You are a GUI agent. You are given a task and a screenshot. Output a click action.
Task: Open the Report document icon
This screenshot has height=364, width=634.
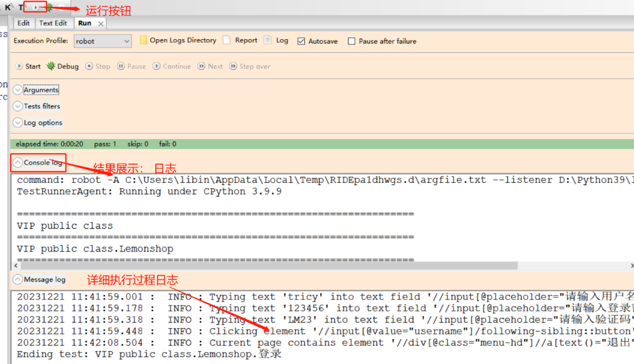227,40
